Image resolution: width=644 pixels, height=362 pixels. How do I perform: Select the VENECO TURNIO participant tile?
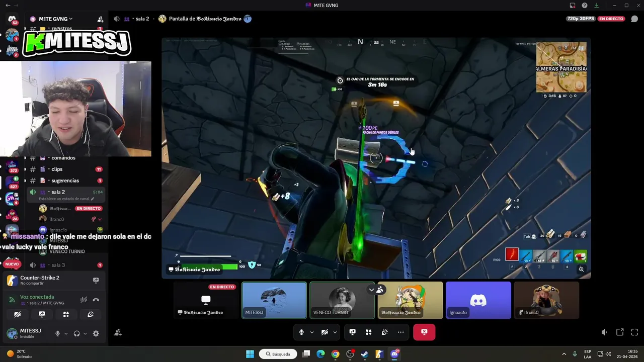342,300
